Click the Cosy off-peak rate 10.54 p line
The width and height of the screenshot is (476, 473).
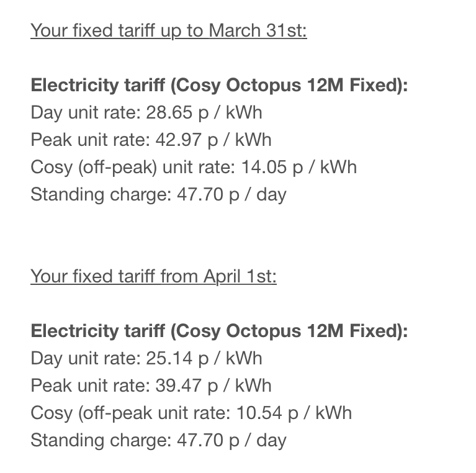[191, 413]
